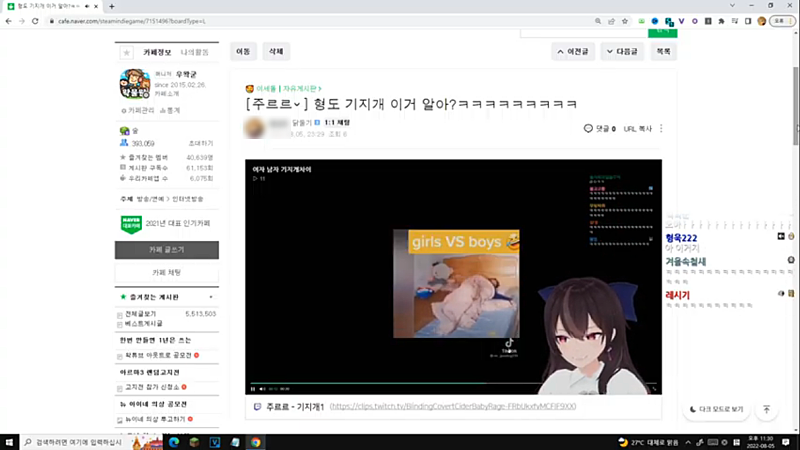The image size is (800, 450).
Task: Switch to the 나의활동 tab
Action: tap(194, 53)
